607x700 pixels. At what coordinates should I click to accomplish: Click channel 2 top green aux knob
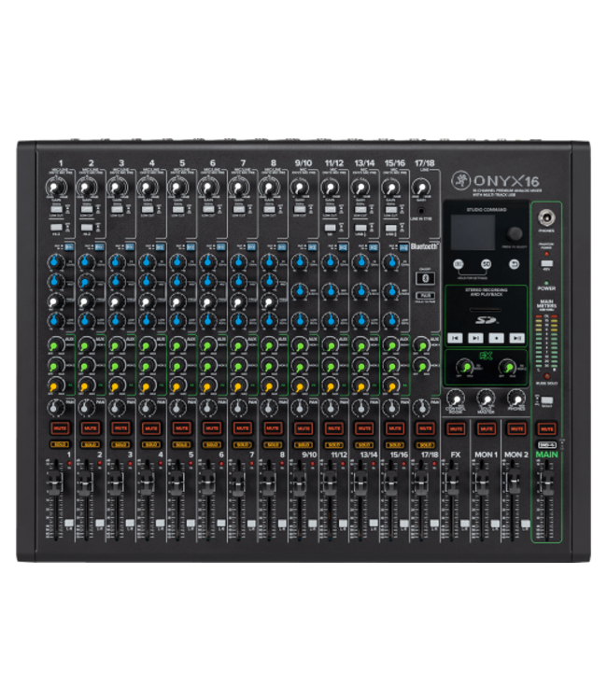[86, 345]
